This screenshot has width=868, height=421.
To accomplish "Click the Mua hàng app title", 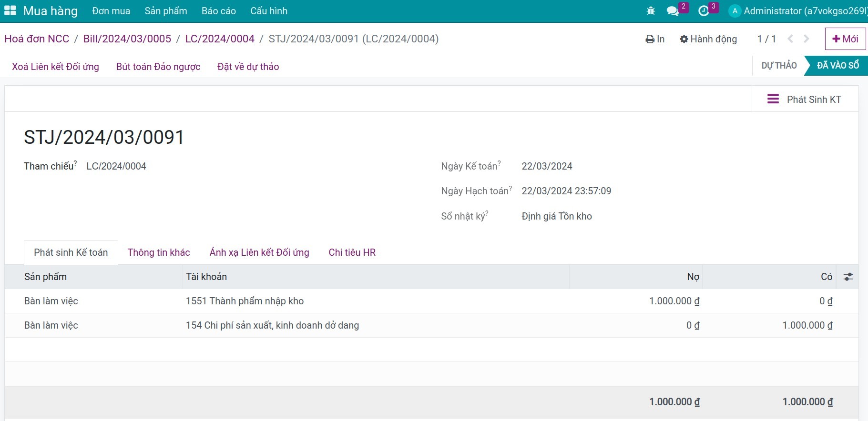I will 50,11.
